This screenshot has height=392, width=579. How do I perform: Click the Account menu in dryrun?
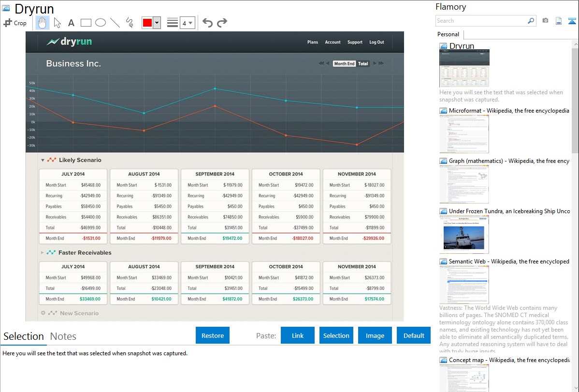click(x=333, y=42)
